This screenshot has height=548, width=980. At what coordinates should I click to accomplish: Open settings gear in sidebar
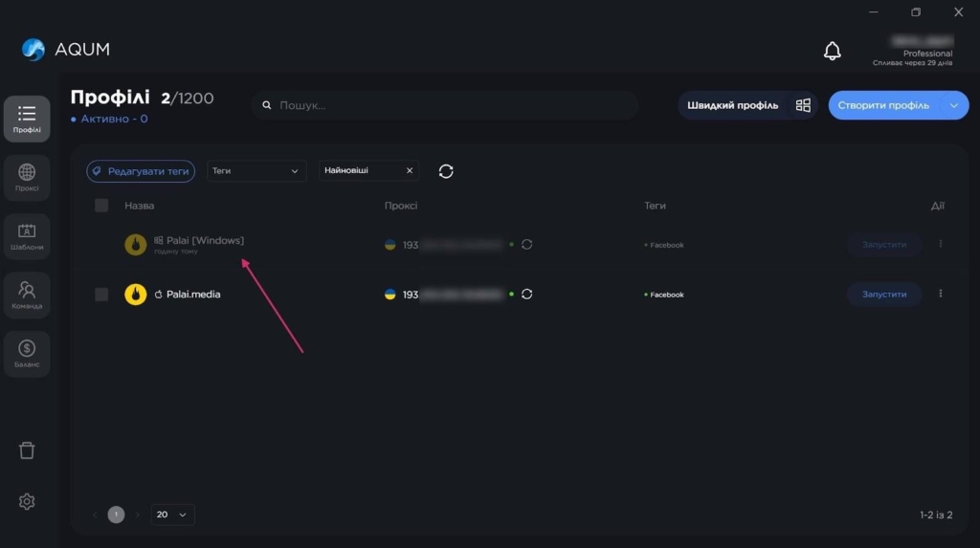tap(27, 501)
